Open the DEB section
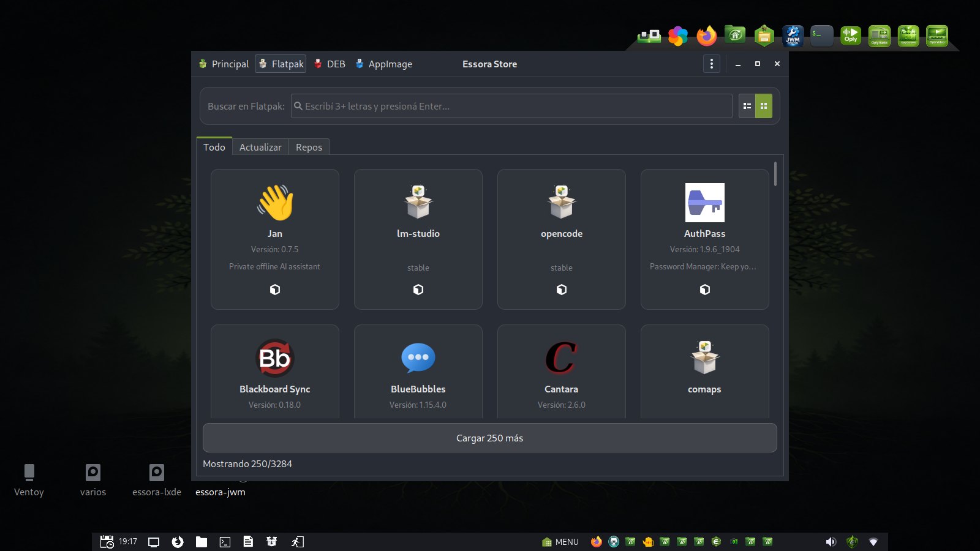The height and width of the screenshot is (551, 980). coord(330,64)
